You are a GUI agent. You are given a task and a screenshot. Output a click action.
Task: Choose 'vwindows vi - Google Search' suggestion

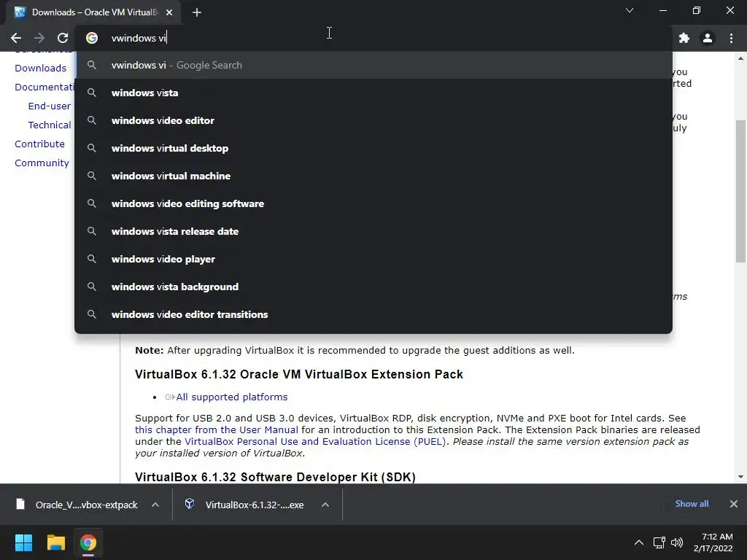[x=373, y=65]
